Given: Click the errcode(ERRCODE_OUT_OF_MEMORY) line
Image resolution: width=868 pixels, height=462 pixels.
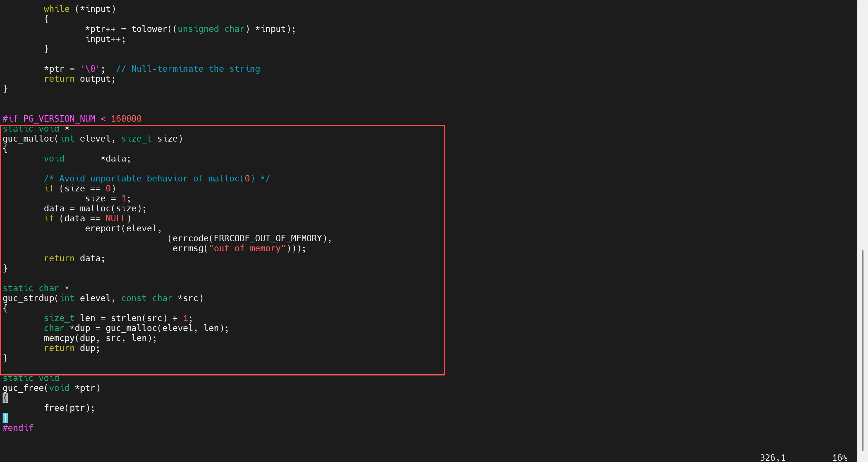Looking at the screenshot, I should 250,238.
